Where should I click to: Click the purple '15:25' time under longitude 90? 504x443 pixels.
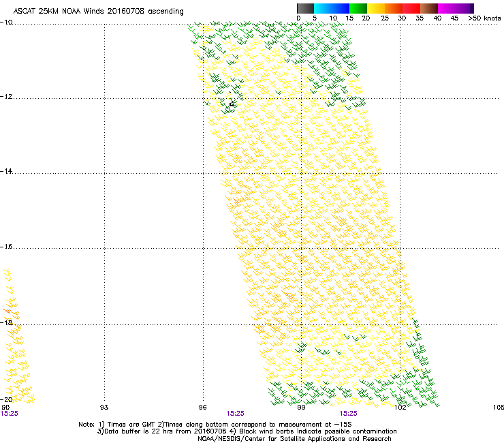(10, 414)
